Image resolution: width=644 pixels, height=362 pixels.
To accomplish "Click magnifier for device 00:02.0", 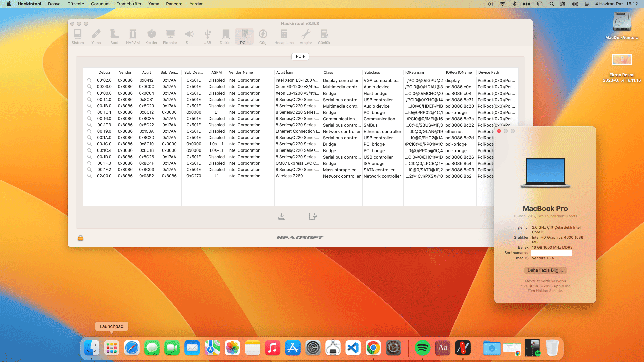I will click(x=89, y=80).
